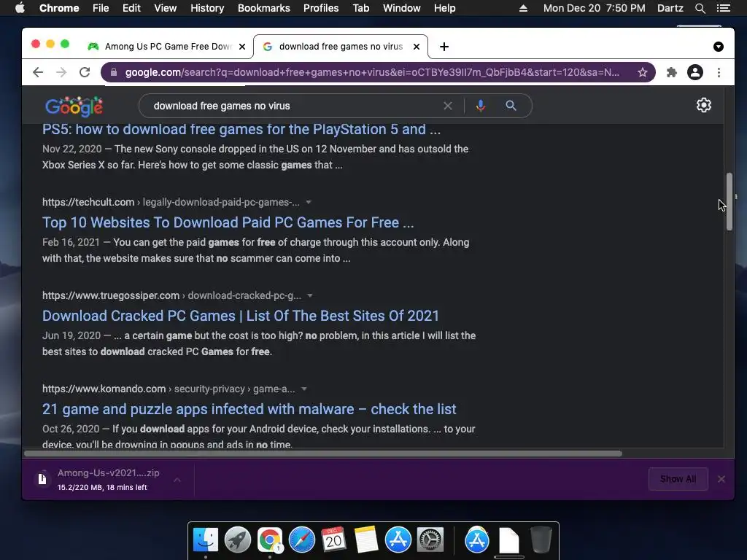Open the Edit menu
This screenshot has width=747, height=560.
point(131,8)
